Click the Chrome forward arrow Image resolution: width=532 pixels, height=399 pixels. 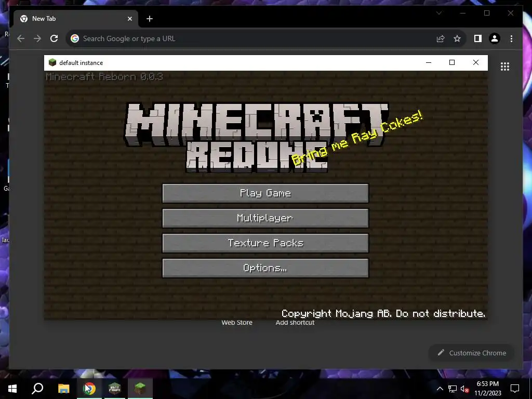(37, 38)
